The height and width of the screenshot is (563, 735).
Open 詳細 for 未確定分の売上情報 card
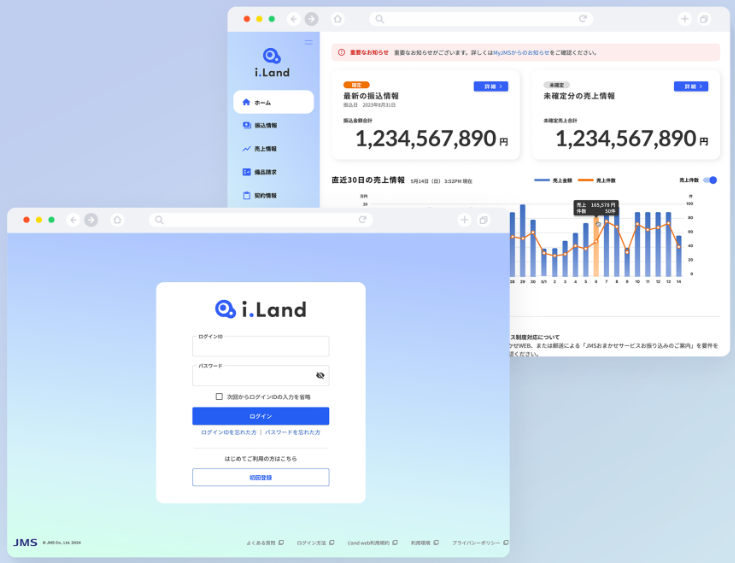tap(691, 86)
